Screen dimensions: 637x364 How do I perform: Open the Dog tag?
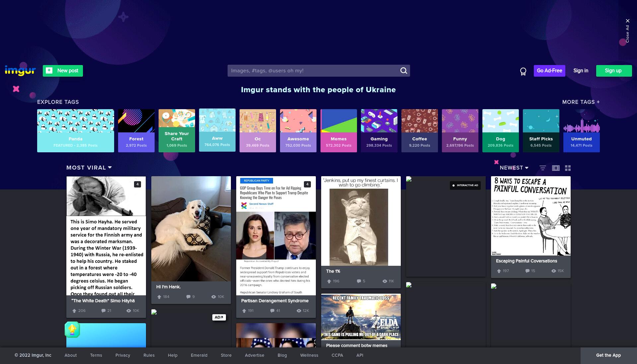(x=501, y=131)
